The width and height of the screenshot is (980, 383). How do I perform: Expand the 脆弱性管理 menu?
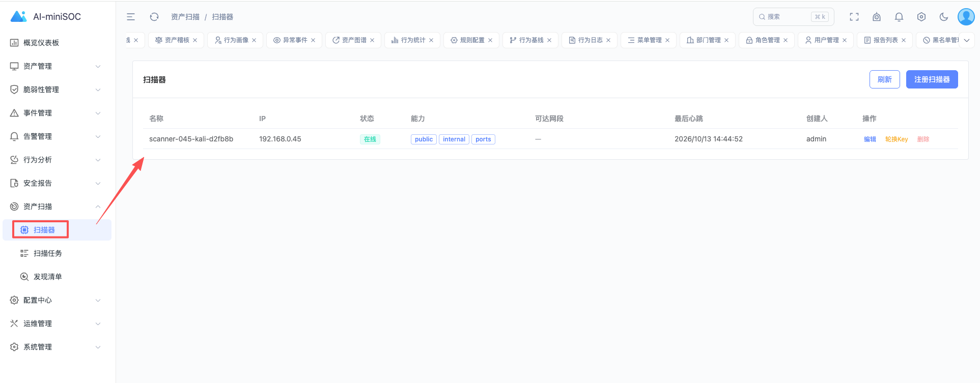point(56,90)
